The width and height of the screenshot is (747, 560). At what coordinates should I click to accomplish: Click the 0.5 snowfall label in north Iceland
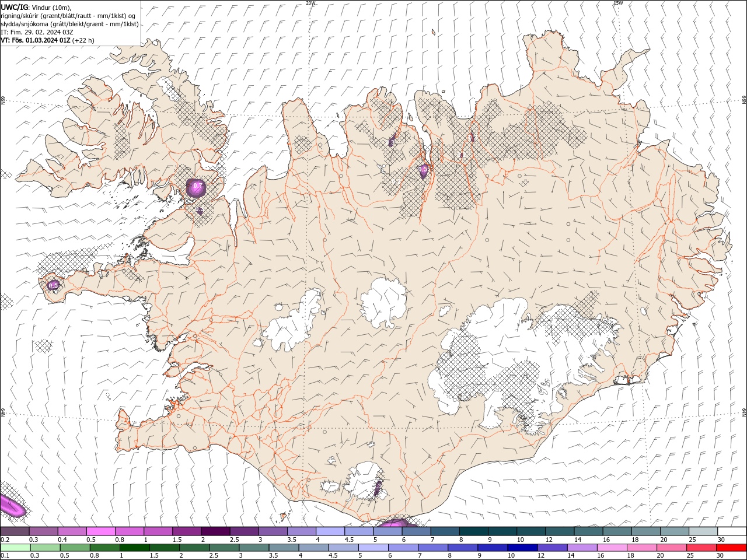(424, 170)
